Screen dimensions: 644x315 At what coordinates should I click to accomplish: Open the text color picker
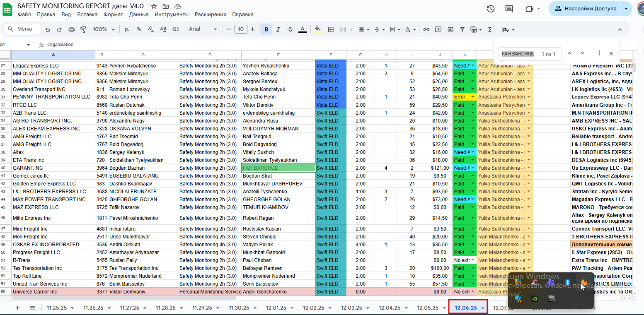[303, 29]
